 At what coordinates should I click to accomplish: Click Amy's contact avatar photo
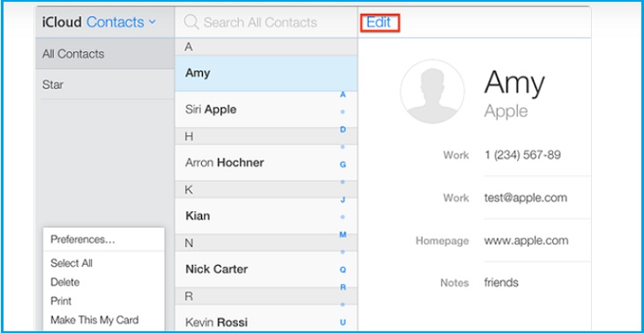coord(432,91)
